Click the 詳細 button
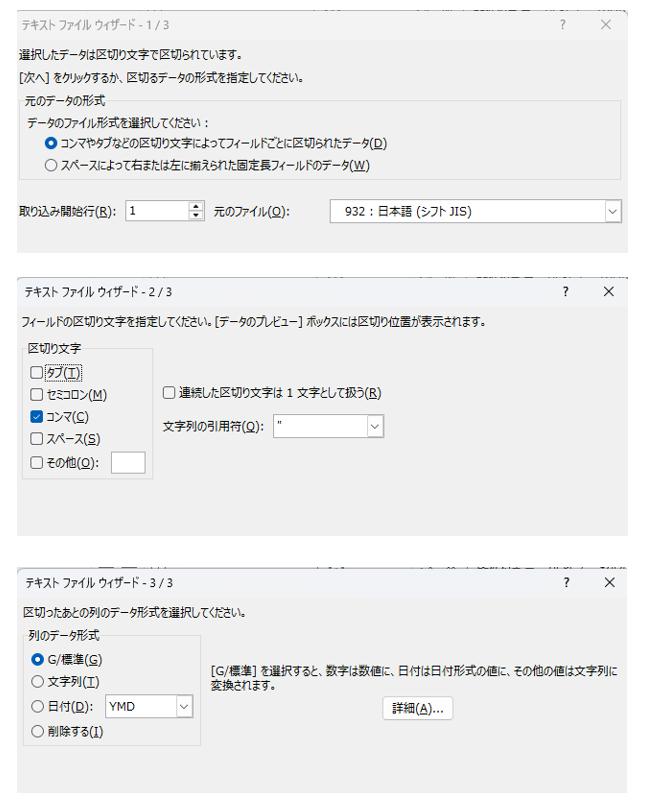Image resolution: width=646 pixels, height=800 pixels. pos(418,708)
